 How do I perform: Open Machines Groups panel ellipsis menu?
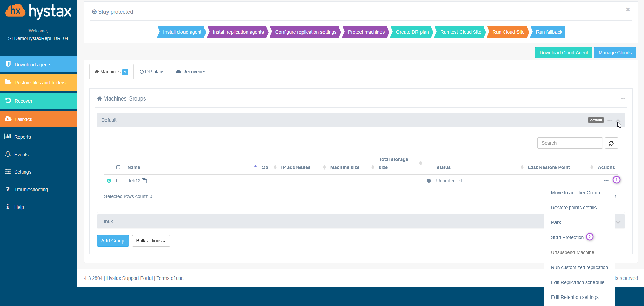(623, 98)
